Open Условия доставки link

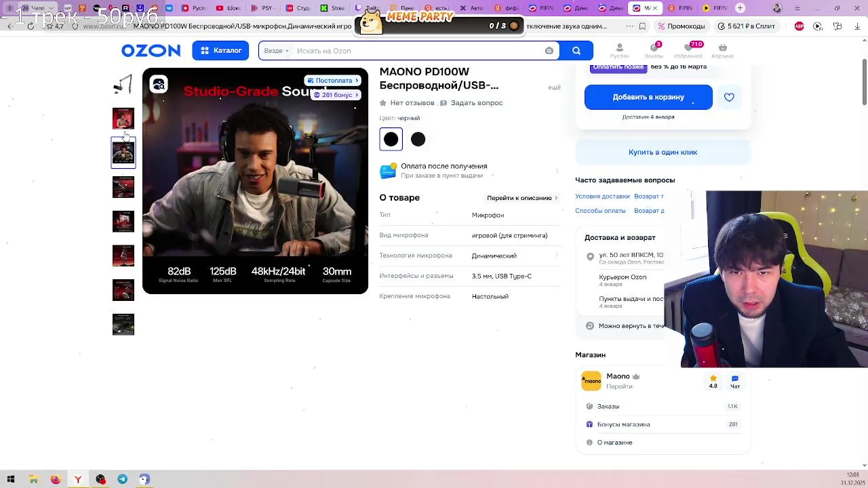click(x=602, y=196)
